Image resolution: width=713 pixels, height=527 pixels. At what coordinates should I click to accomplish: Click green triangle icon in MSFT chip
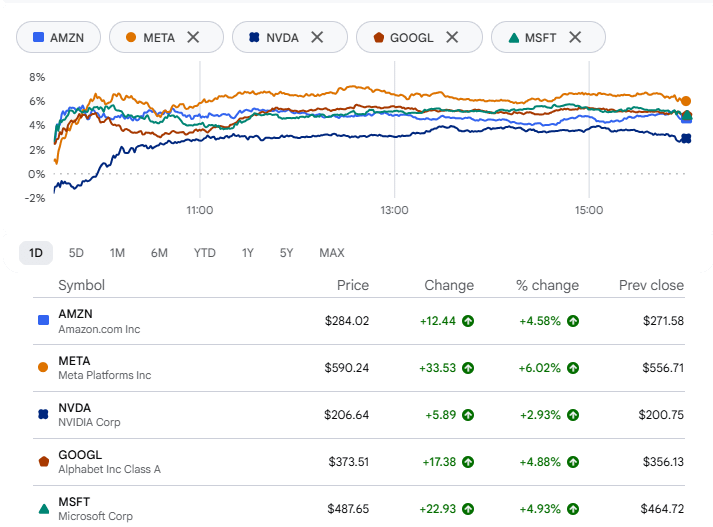pyautogui.click(x=514, y=38)
